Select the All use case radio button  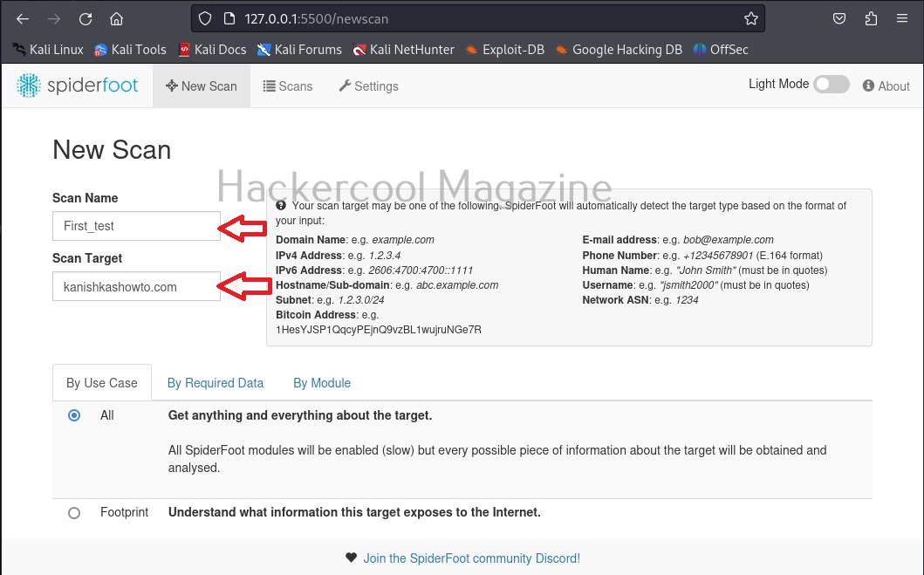[x=74, y=415]
